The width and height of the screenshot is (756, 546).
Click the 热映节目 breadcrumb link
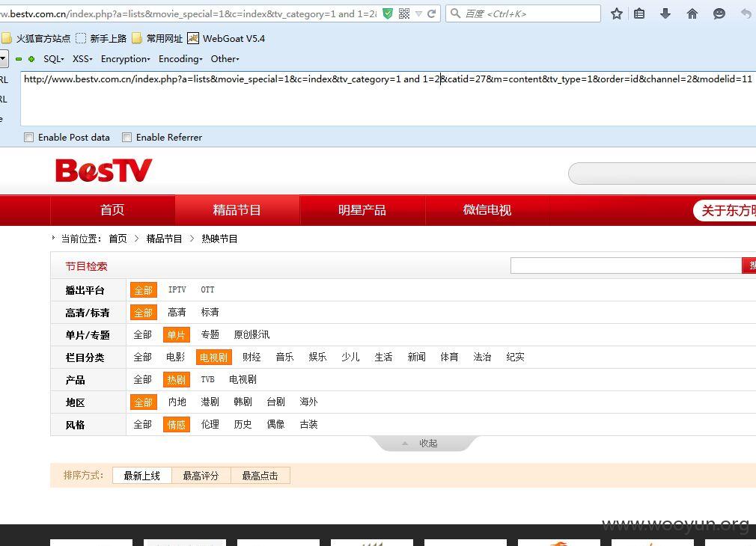(x=219, y=239)
